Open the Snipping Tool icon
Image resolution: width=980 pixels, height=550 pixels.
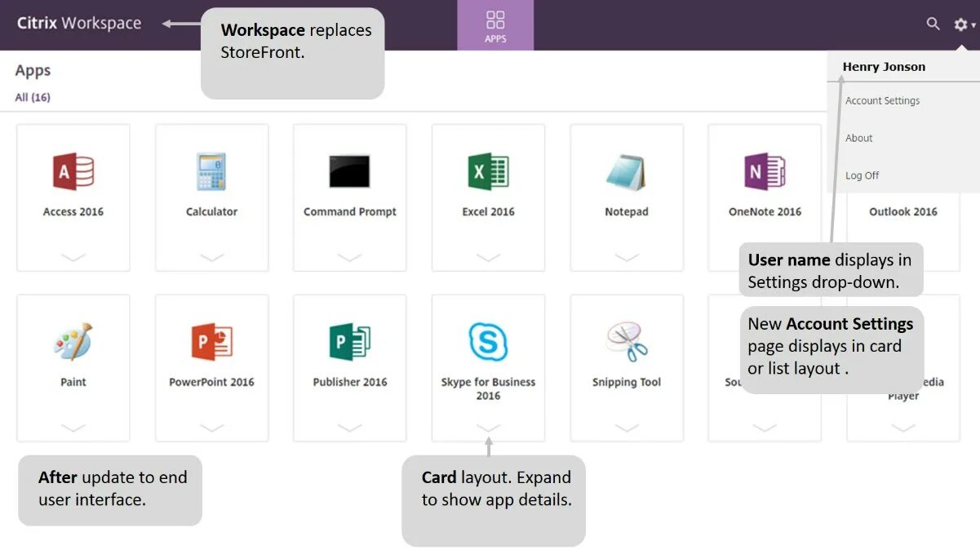(x=626, y=342)
